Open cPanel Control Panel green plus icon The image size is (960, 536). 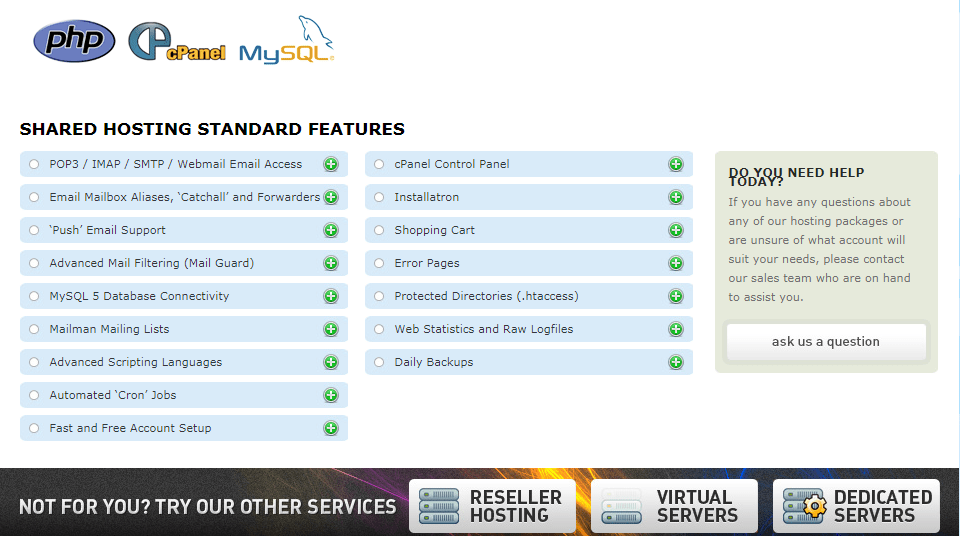(676, 164)
